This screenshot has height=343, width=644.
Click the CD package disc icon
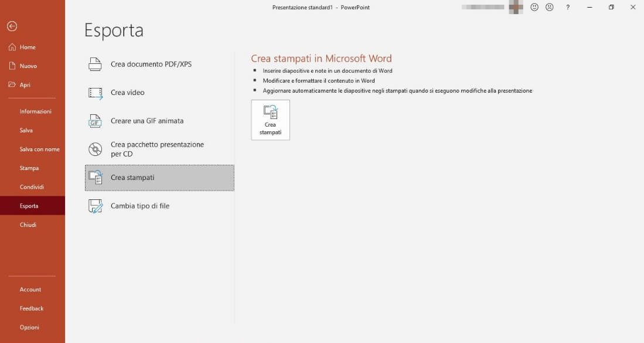coord(96,149)
